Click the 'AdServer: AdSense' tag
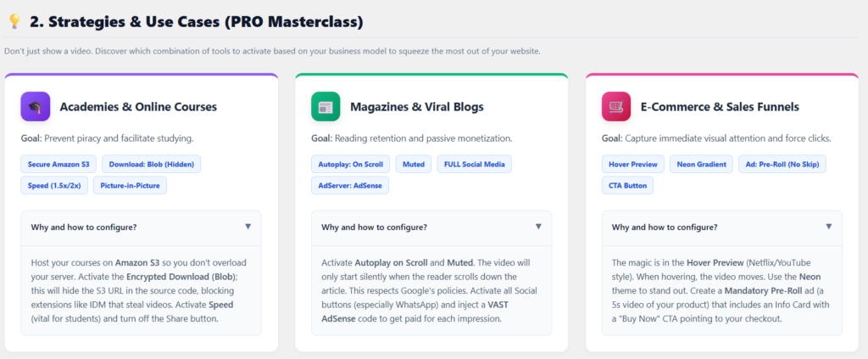This screenshot has height=359, width=868. pyautogui.click(x=349, y=185)
